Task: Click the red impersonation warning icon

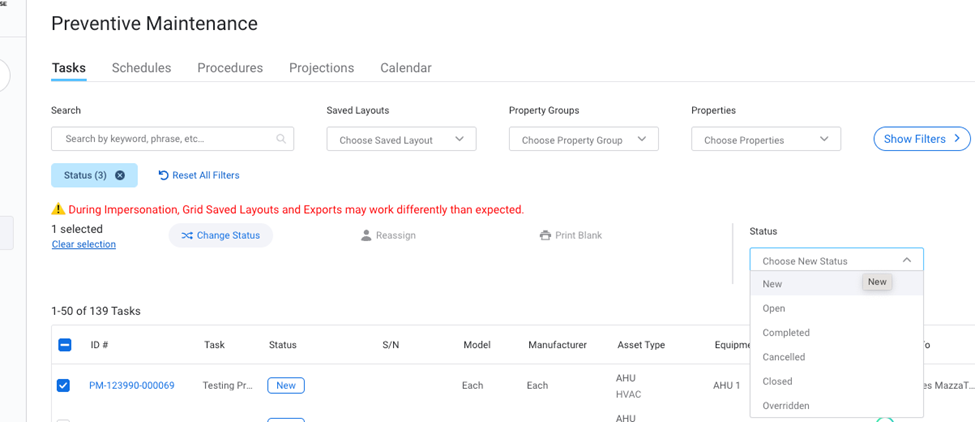Action: 58,210
